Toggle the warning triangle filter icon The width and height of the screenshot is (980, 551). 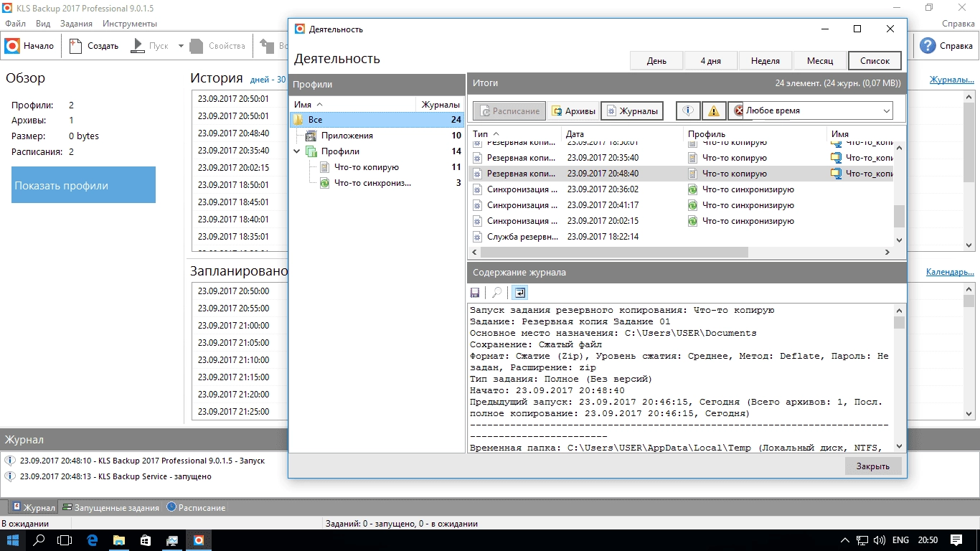[713, 111]
